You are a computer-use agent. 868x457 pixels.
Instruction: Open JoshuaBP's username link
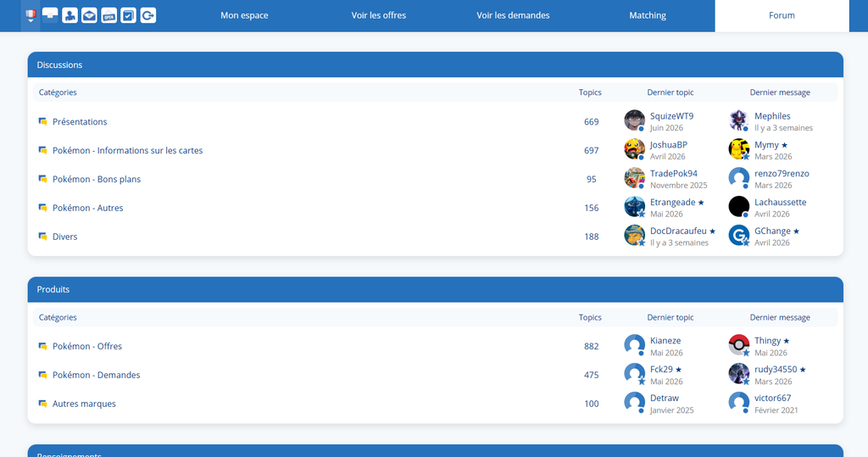[x=669, y=145]
